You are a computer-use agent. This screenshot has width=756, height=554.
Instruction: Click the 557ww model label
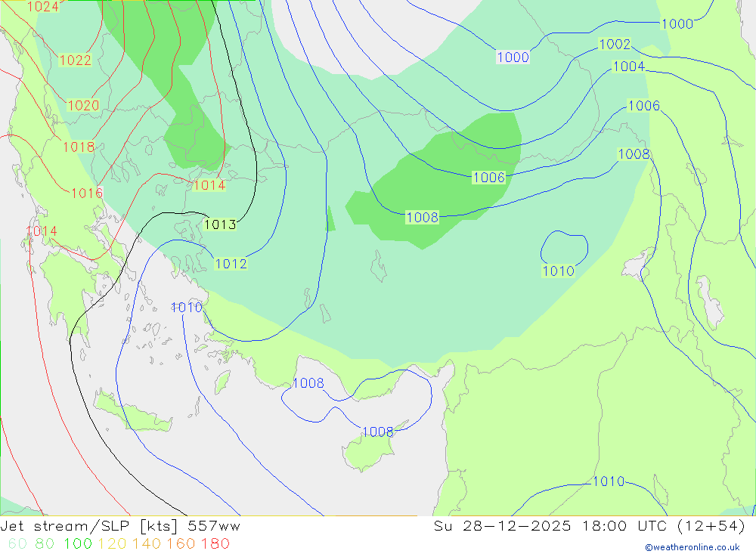coord(214,526)
